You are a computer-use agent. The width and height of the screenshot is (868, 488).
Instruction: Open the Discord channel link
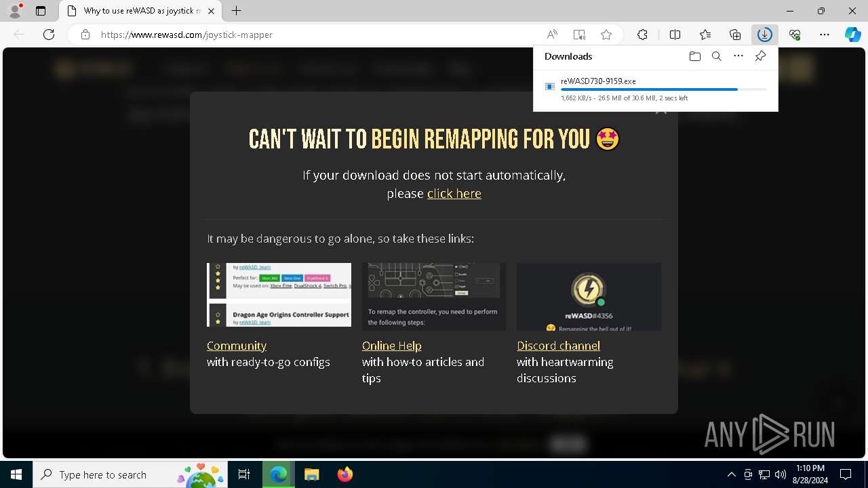558,346
